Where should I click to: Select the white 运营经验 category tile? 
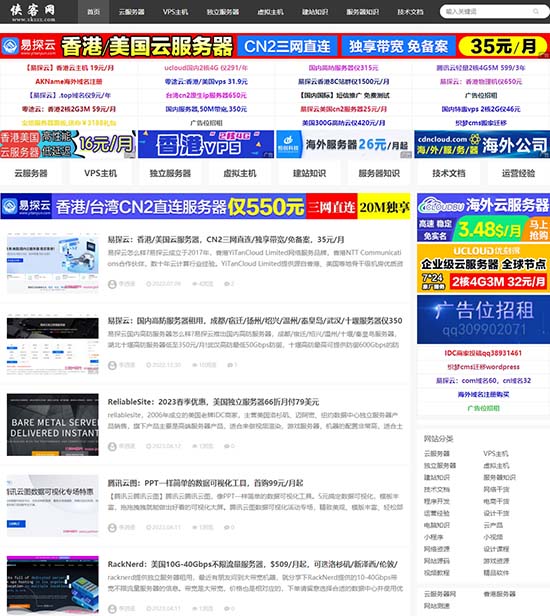click(519, 173)
